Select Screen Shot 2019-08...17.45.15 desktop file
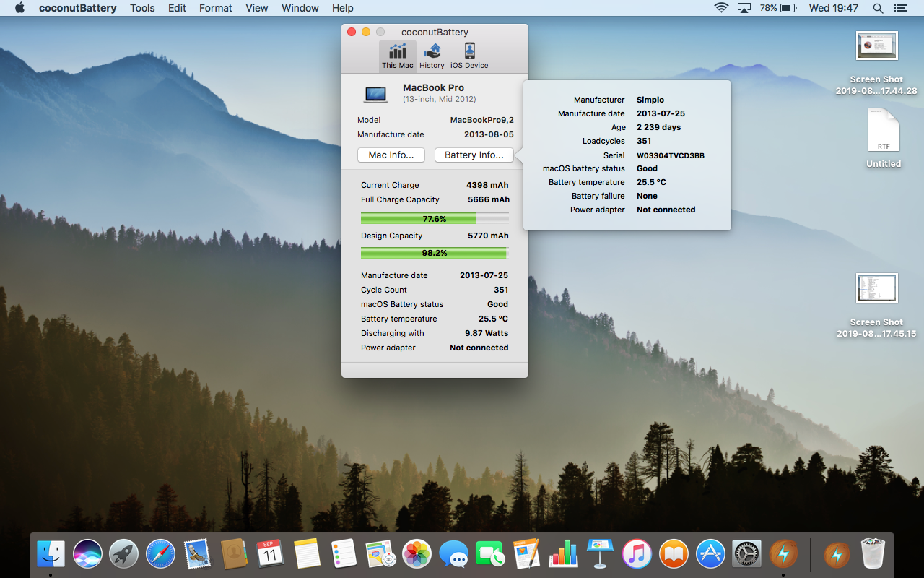Image resolution: width=924 pixels, height=578 pixels. tap(876, 305)
